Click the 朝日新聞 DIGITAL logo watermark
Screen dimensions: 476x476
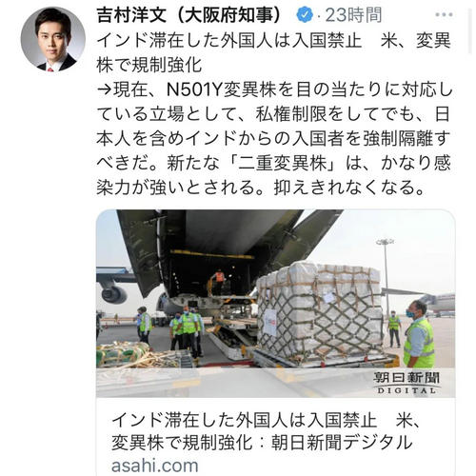[x=407, y=383]
